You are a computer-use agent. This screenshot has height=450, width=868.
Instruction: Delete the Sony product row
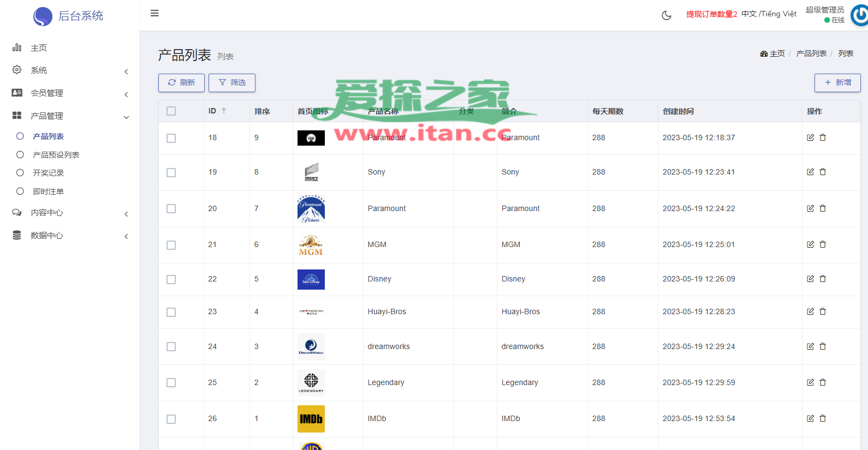823,172
